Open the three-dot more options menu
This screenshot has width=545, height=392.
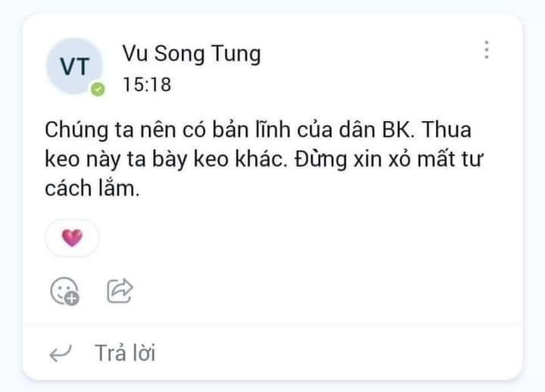point(487,50)
